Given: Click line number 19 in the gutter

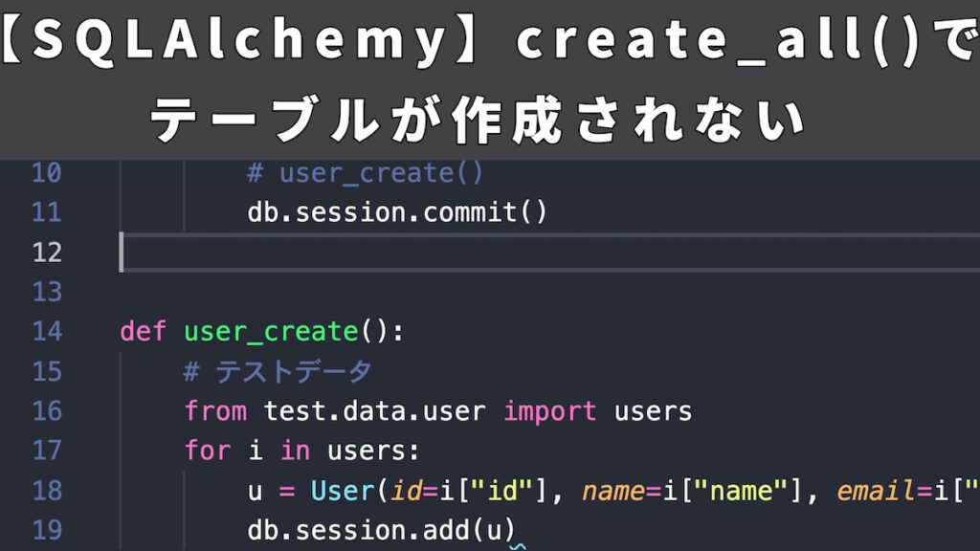Looking at the screenshot, I should (50, 530).
